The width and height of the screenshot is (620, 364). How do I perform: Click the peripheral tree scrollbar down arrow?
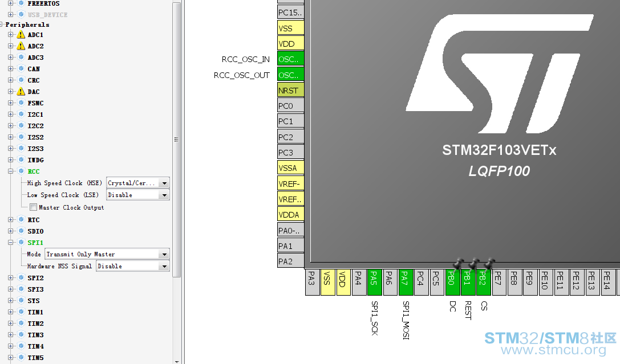click(x=176, y=361)
